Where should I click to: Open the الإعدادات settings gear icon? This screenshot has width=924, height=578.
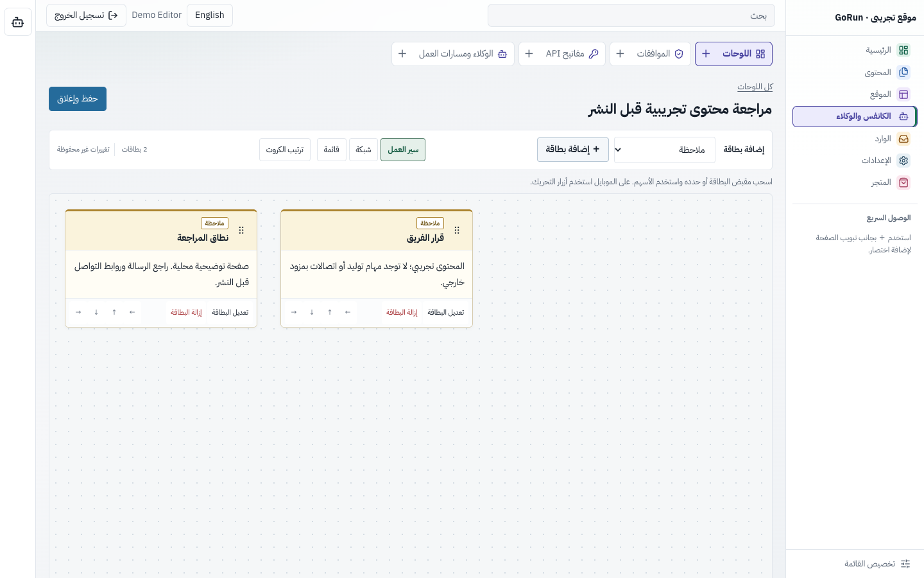coord(903,161)
